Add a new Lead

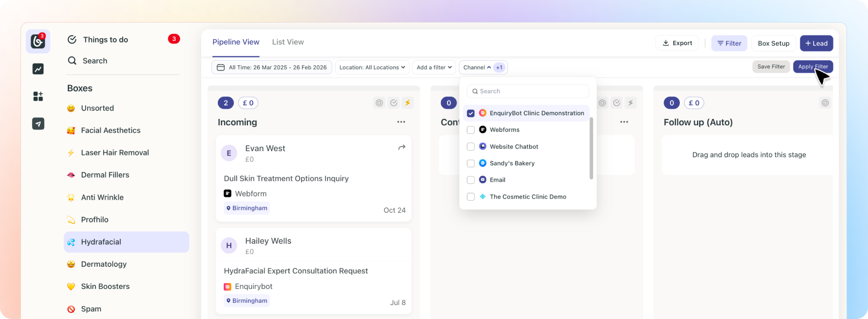(816, 43)
